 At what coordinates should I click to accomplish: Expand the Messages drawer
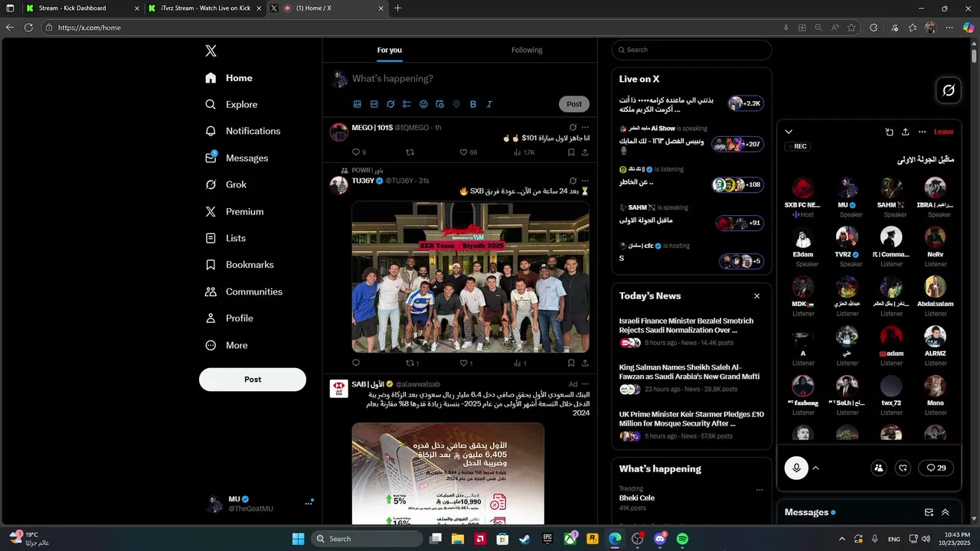pos(946,513)
